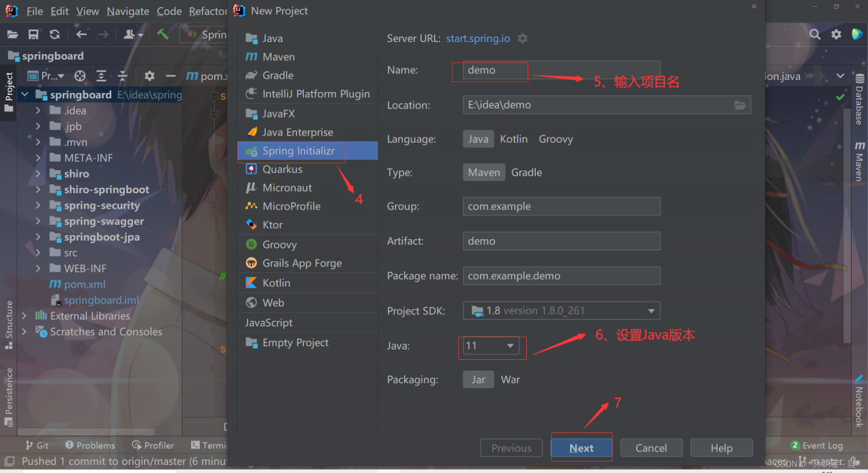Click the Next button
868x473 pixels.
[x=582, y=448]
